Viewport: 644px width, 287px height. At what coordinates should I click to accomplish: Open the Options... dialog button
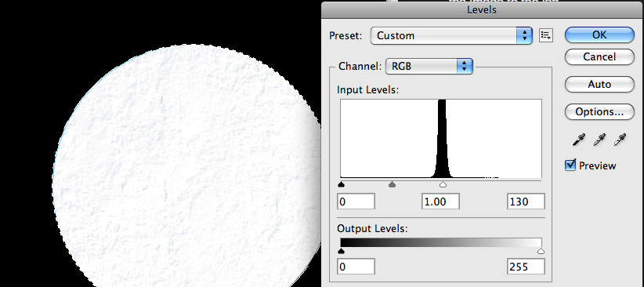(x=599, y=112)
